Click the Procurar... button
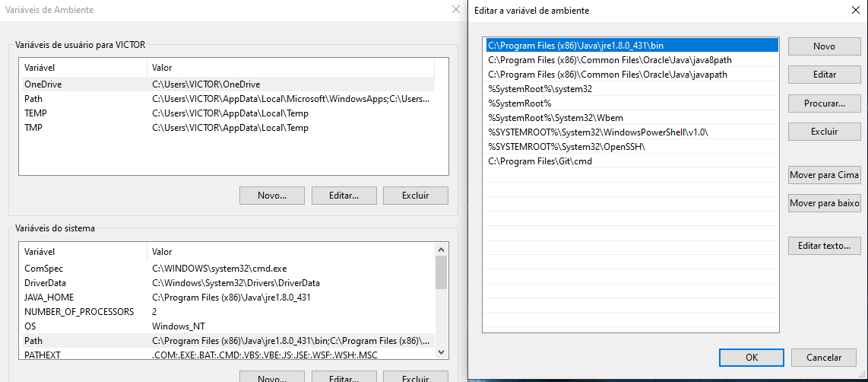868x382 pixels. (824, 103)
